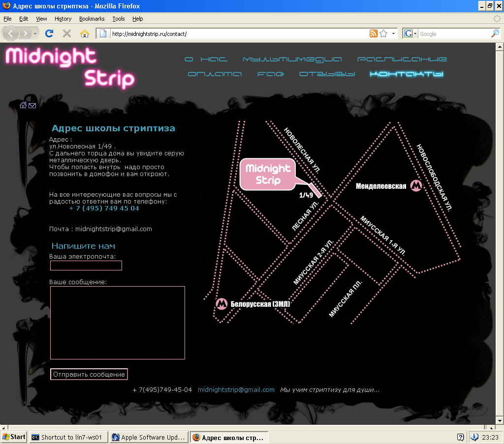Bookmark this page with the star

[383, 34]
